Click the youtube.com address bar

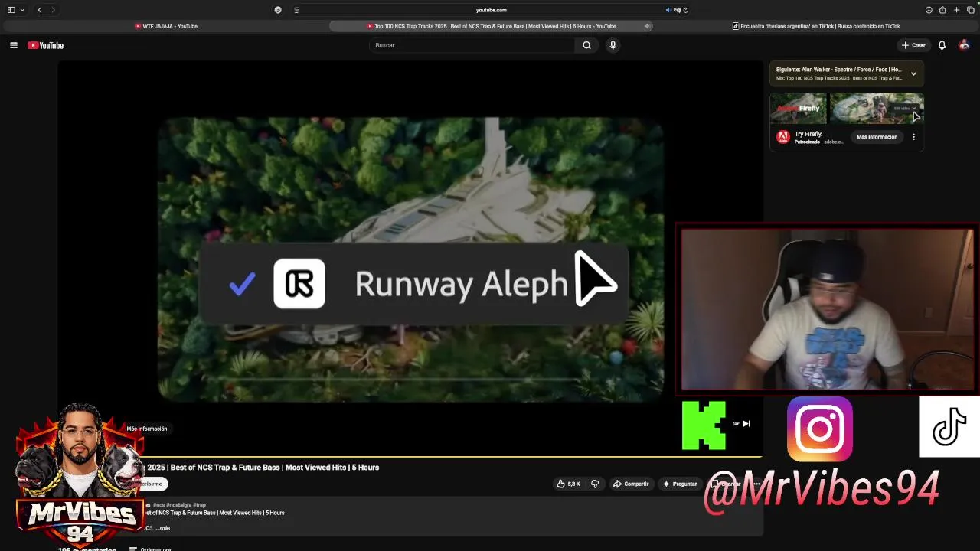pyautogui.click(x=491, y=10)
